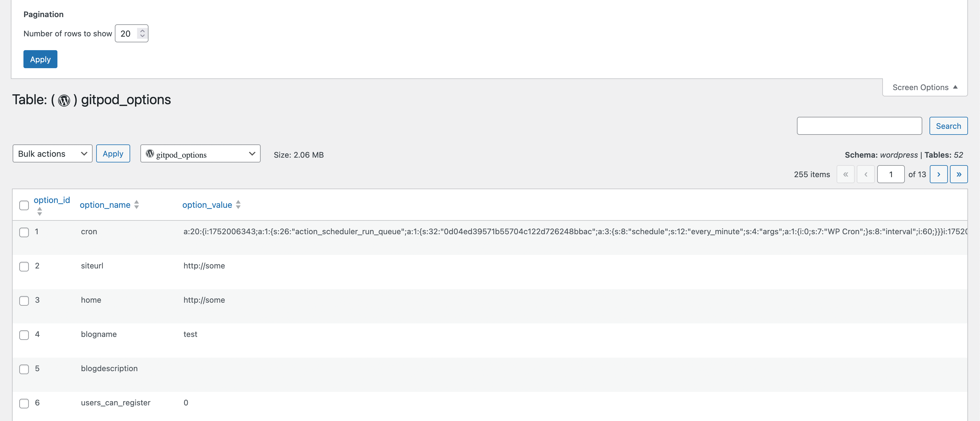Select the blogdescription row checkbox

(24, 369)
